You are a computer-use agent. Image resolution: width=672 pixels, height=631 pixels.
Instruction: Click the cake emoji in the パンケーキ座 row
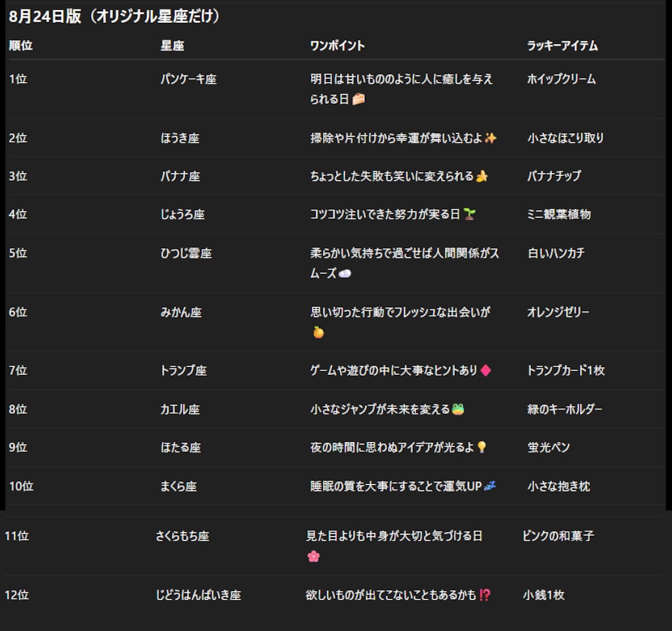pyautogui.click(x=358, y=99)
